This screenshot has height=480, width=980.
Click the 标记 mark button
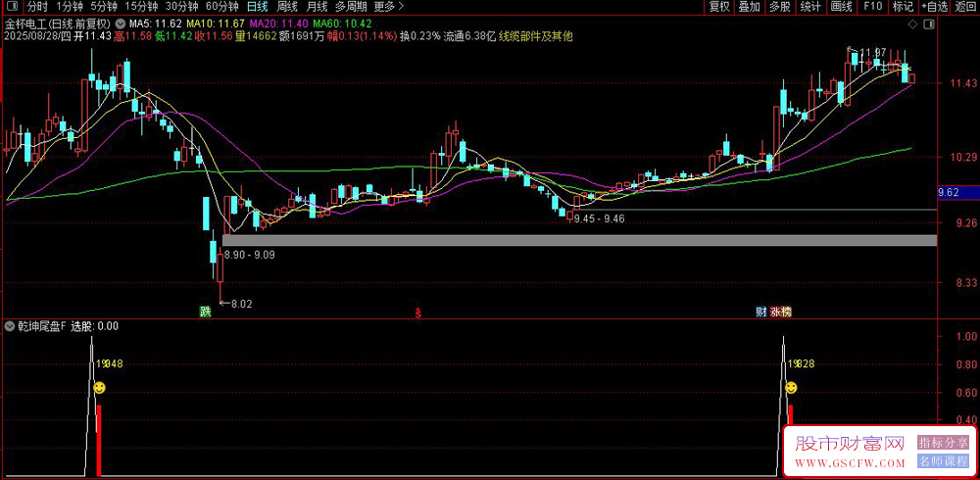click(x=903, y=7)
